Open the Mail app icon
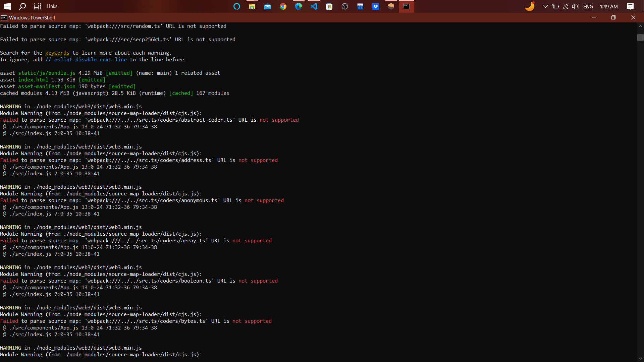 (x=268, y=6)
